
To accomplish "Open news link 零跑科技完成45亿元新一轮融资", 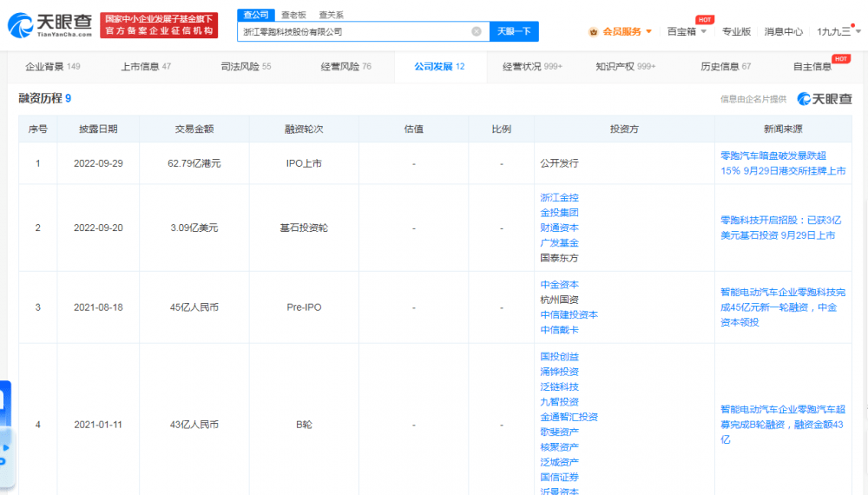I will [x=783, y=307].
